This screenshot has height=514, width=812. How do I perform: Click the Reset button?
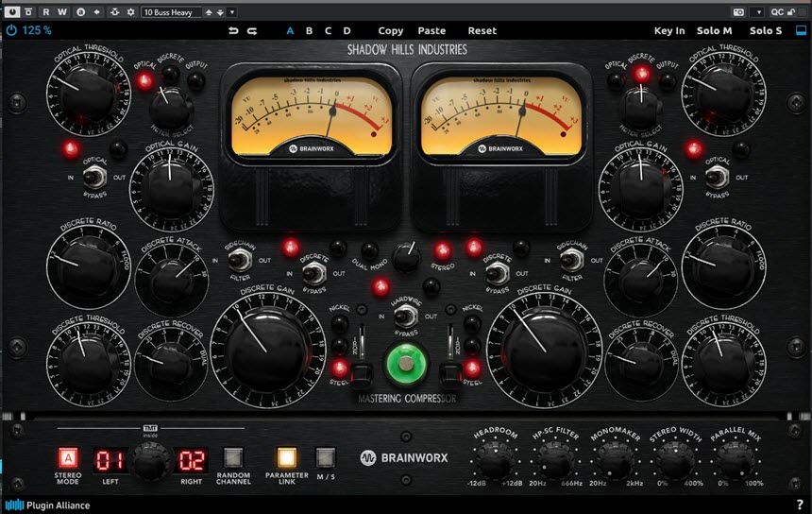482,31
